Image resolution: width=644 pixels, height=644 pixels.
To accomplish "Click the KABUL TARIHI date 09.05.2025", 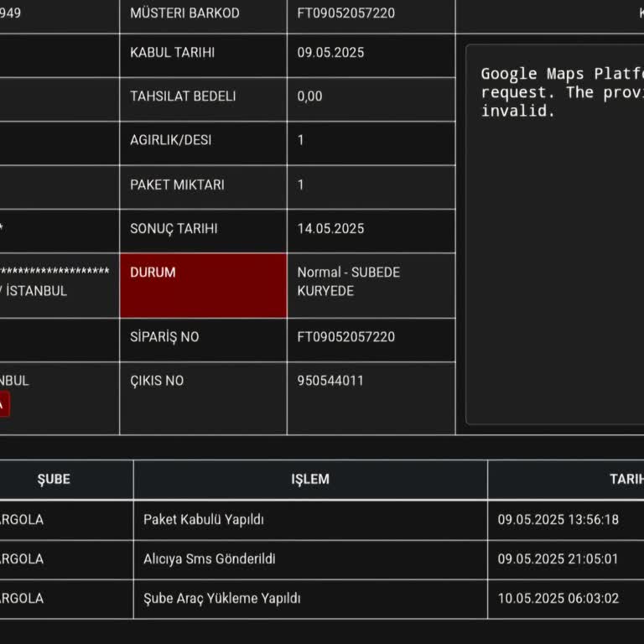I will [330, 53].
